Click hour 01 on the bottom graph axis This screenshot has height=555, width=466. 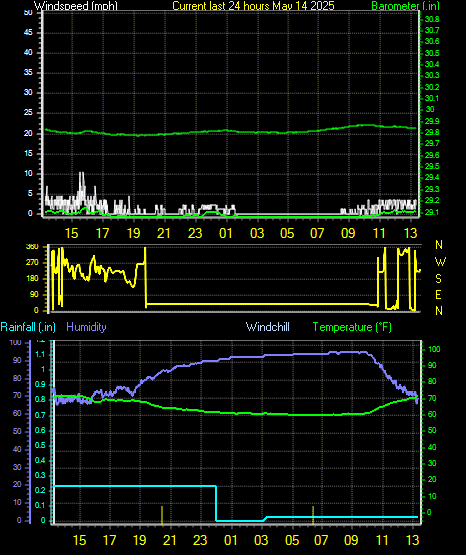[x=231, y=540]
